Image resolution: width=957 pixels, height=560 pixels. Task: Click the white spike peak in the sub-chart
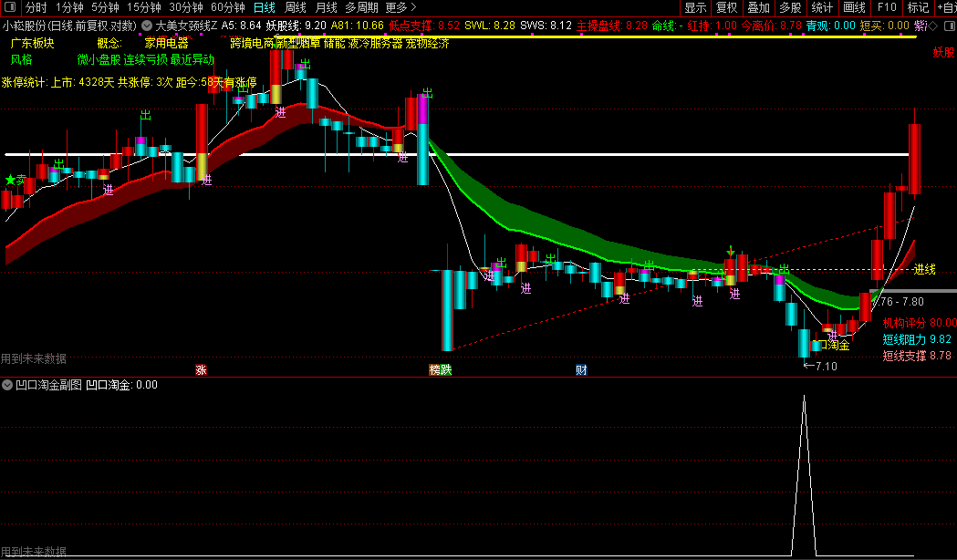[804, 398]
